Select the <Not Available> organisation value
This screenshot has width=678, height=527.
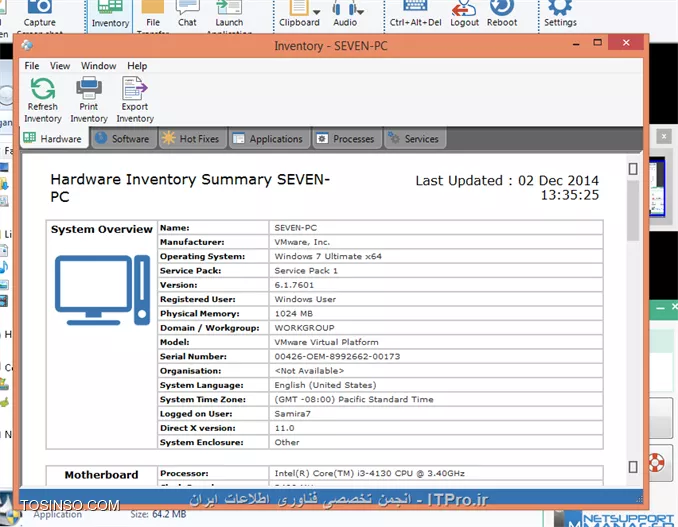click(x=309, y=370)
